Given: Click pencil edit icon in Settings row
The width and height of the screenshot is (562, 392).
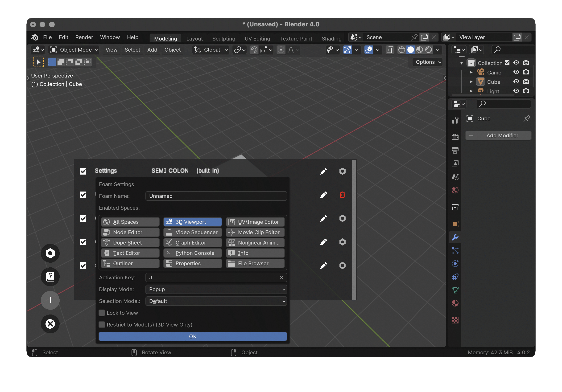Looking at the screenshot, I should coord(323,171).
